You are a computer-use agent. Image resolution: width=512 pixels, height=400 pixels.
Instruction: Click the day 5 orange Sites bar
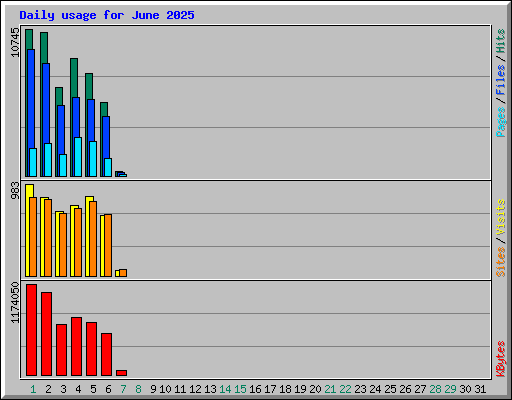point(93,239)
